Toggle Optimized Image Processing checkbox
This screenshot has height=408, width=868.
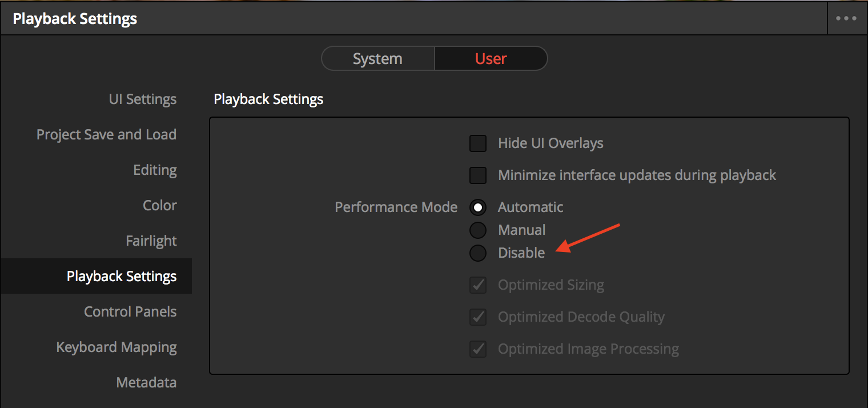(478, 349)
